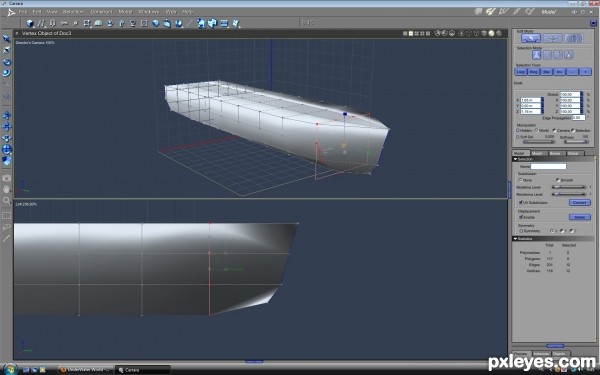Choose None subdivision radio button
The width and height of the screenshot is (600, 375).
tap(520, 180)
